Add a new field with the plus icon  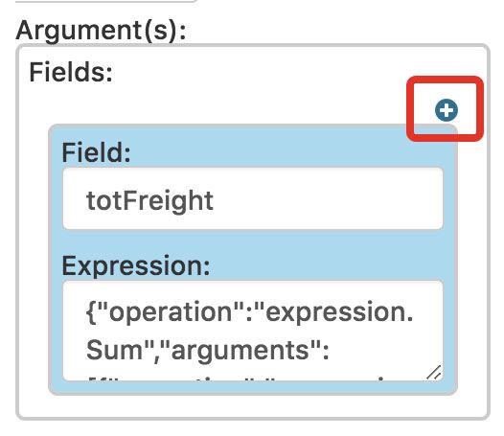(447, 110)
